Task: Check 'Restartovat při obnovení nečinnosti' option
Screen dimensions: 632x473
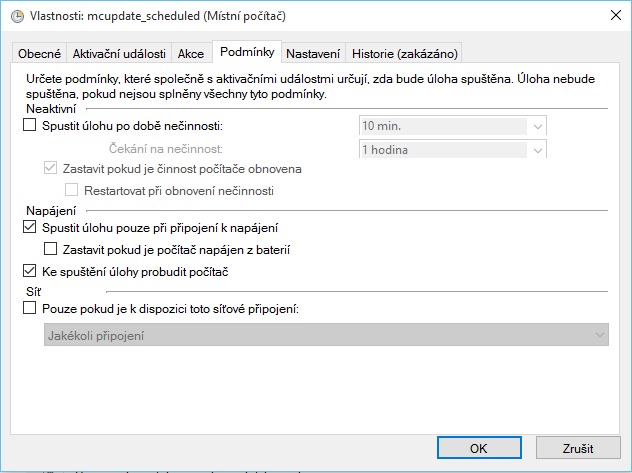Action: (71, 190)
